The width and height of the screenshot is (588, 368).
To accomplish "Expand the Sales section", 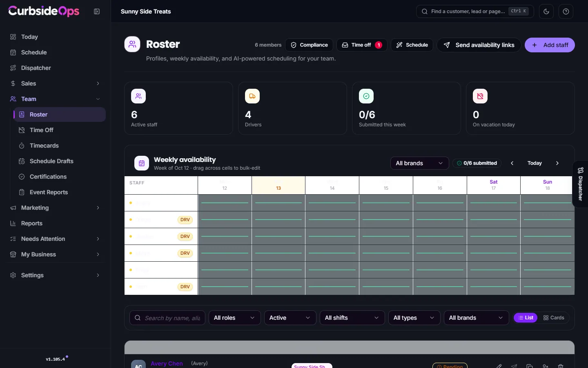I will pyautogui.click(x=56, y=83).
